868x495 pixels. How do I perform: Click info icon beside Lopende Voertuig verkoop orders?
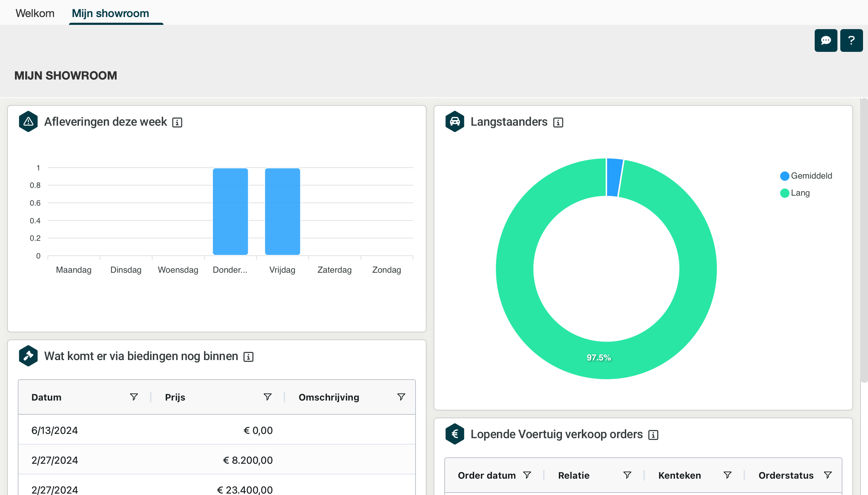(x=653, y=435)
